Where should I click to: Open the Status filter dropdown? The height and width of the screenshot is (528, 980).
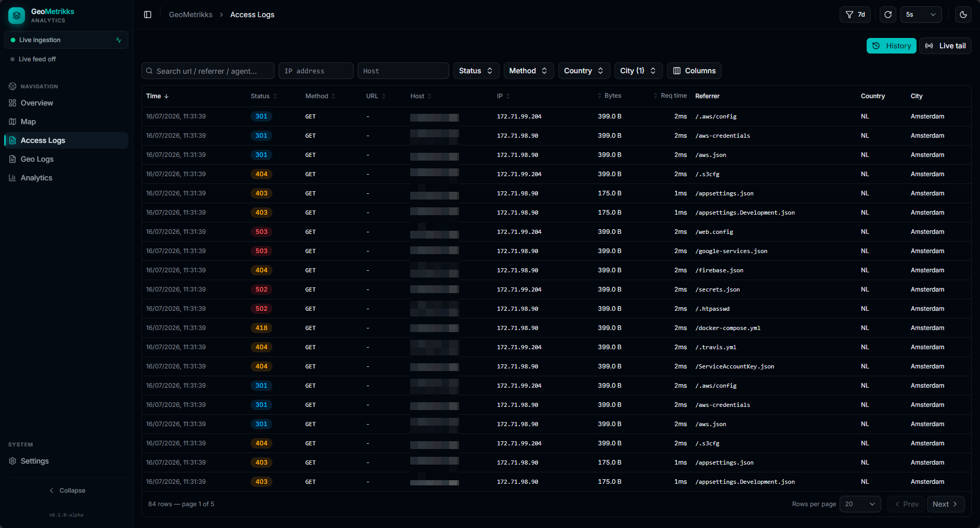[x=476, y=71]
